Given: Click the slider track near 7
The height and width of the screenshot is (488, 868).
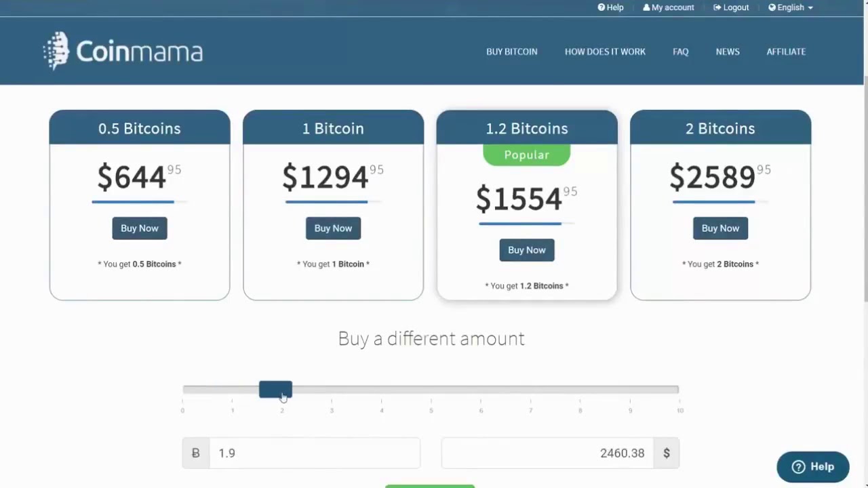Looking at the screenshot, I should pos(530,389).
